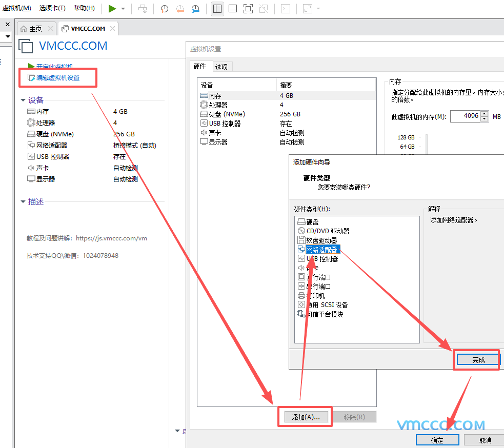Click the 添加(A)... button
Viewport: 504px width, 448px height.
point(306,417)
